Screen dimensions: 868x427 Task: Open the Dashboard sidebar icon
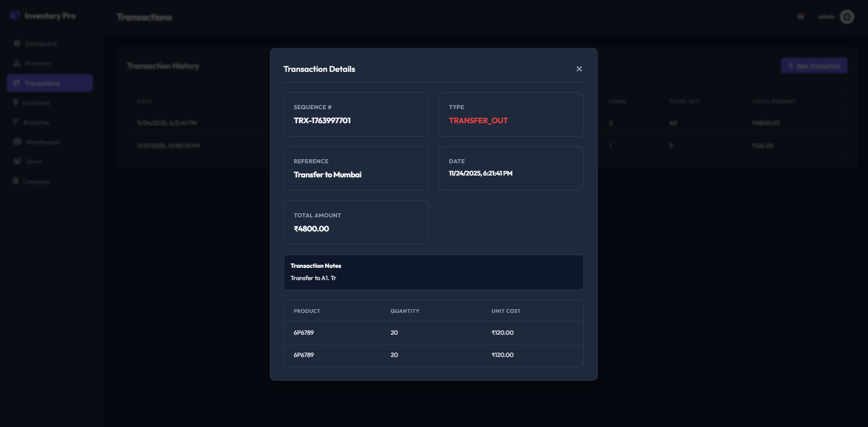tap(16, 43)
